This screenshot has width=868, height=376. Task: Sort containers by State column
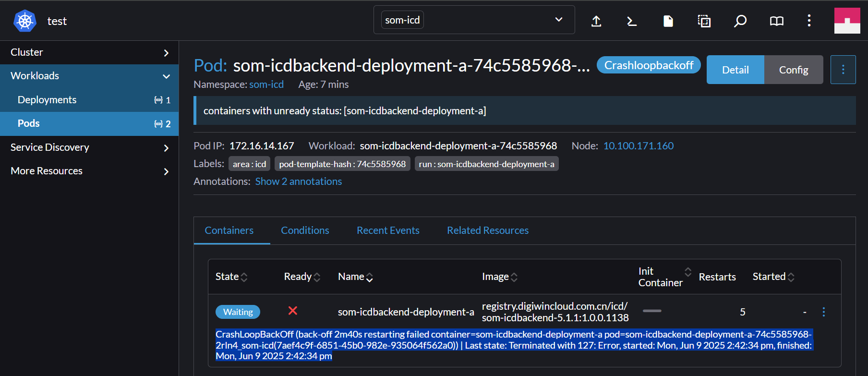231,277
